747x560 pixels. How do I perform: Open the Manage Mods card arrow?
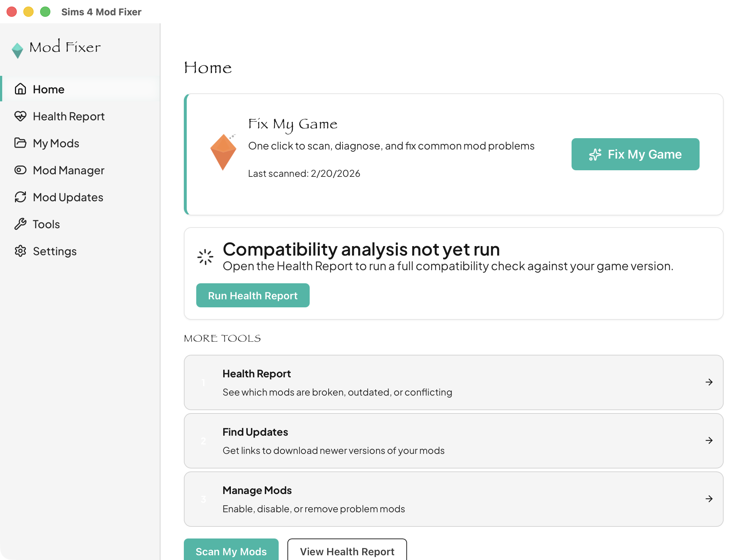[x=709, y=499]
